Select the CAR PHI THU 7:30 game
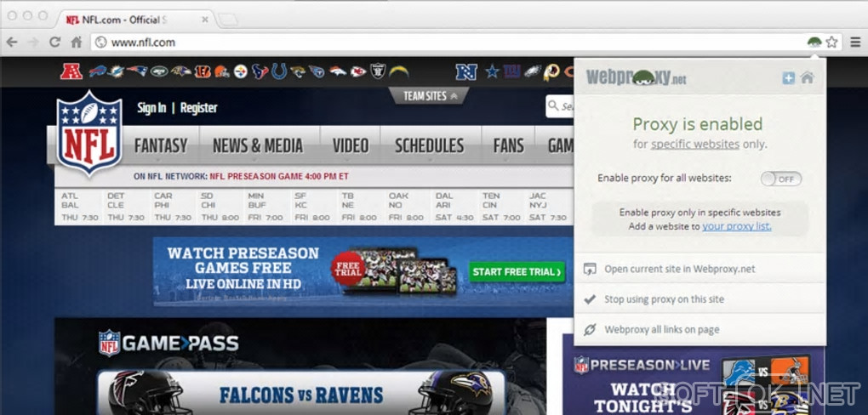The height and width of the screenshot is (415, 868). click(x=173, y=207)
